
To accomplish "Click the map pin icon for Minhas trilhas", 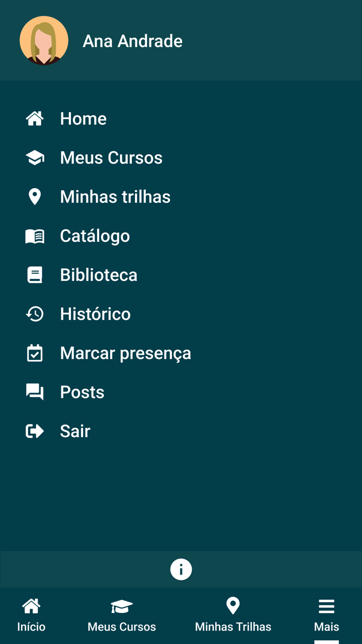I will (x=35, y=196).
